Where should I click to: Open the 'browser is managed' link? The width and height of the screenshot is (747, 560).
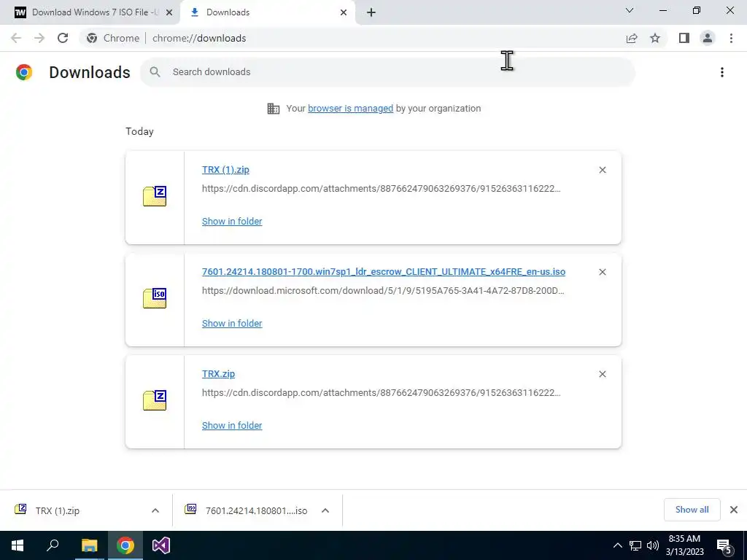point(350,109)
